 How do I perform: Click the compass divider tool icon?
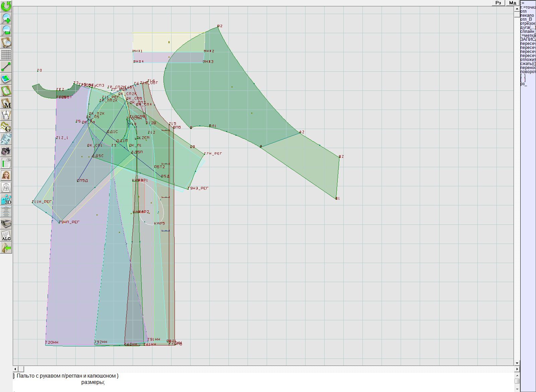point(6,115)
